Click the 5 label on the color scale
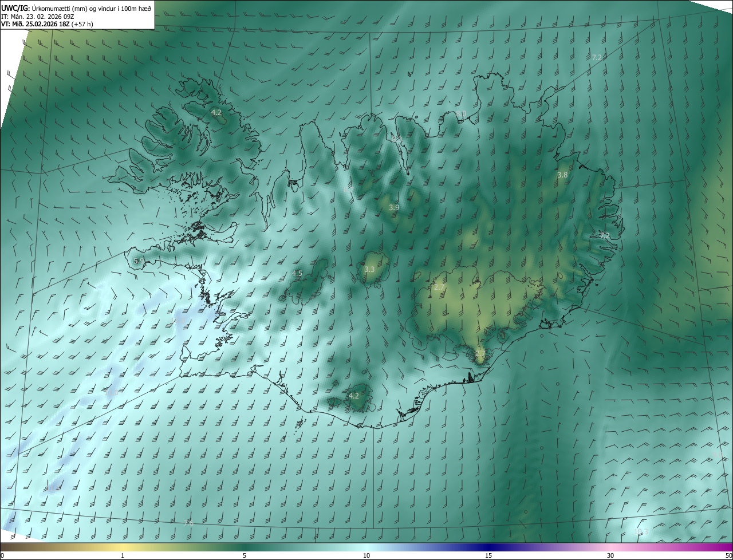 tap(245, 555)
